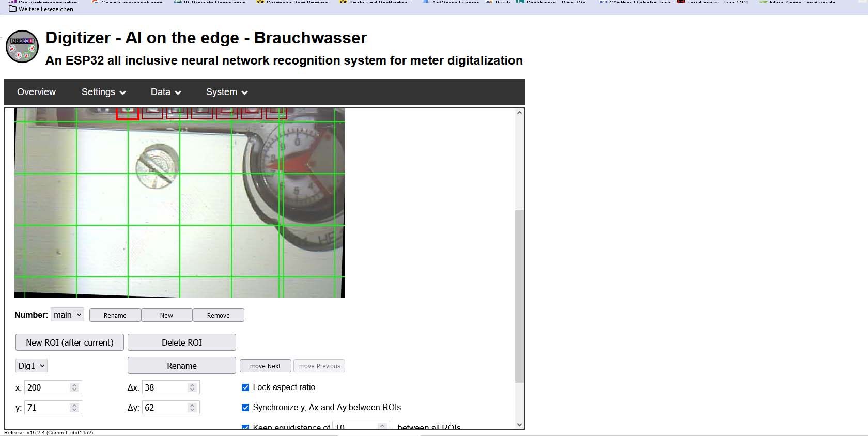Click the move Previous button
This screenshot has height=436, width=868.
(x=319, y=366)
